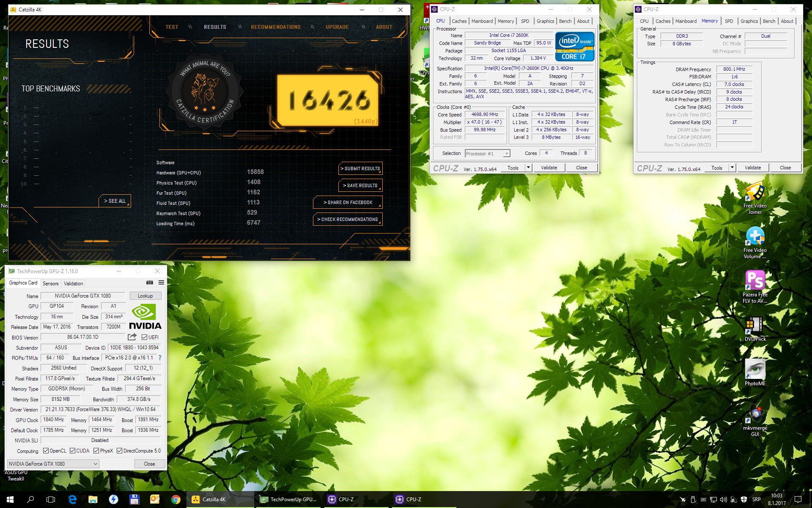Toggle the DirectCompute 5.0 checkbox

(119, 451)
